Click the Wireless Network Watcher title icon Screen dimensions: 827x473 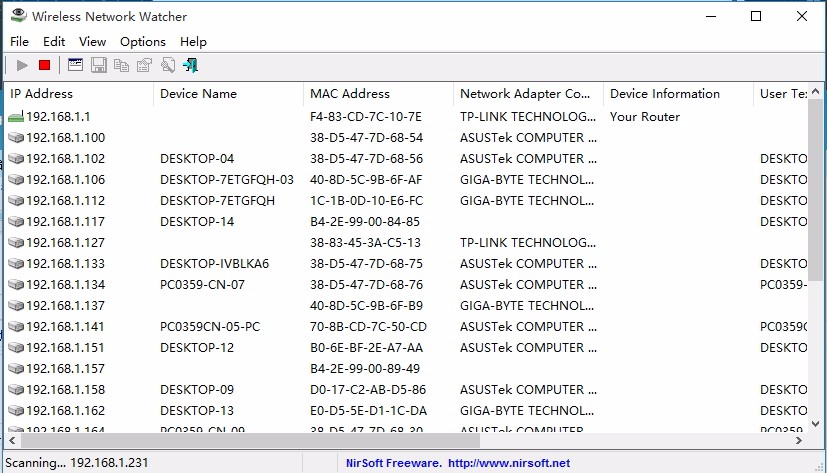tap(18, 15)
